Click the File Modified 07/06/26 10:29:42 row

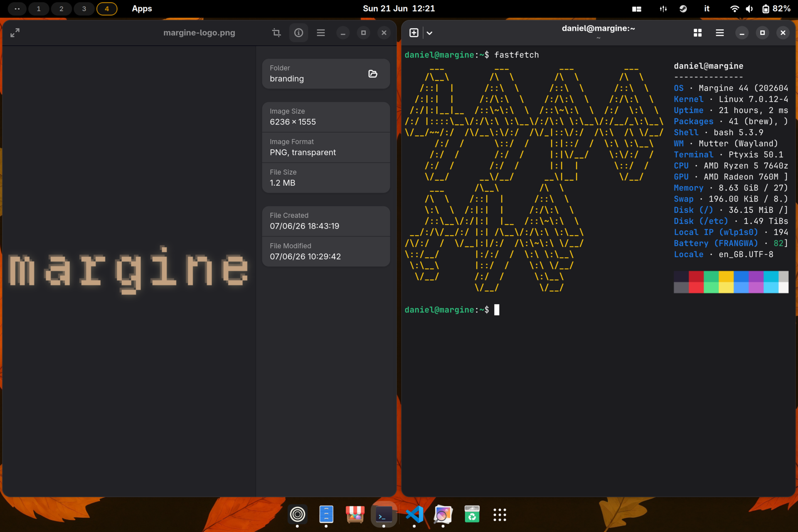coord(326,251)
